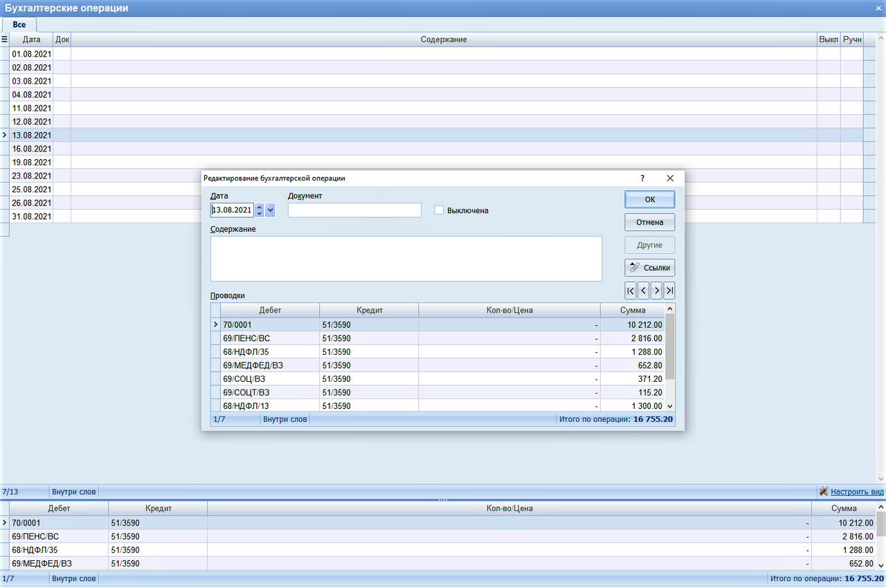Select row dated 16.08.2021
886x588 pixels.
(437, 149)
